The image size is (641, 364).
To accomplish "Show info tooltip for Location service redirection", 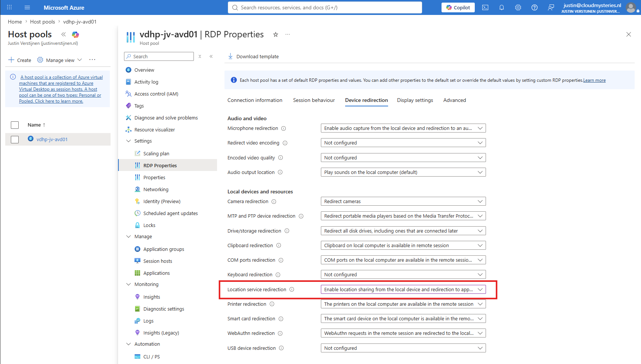I will 292,289.
